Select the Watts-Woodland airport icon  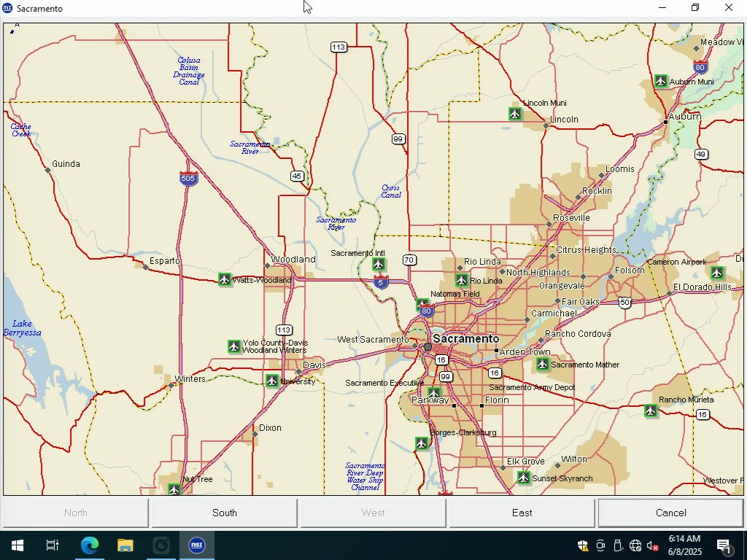(225, 280)
